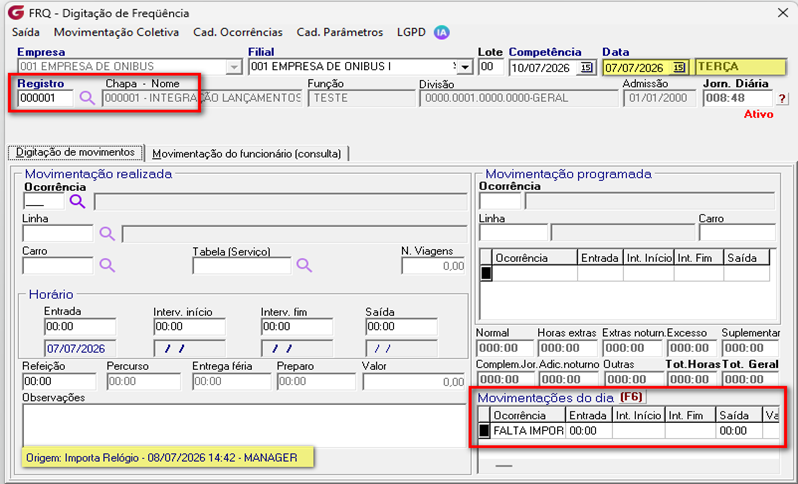Screen dimensions: 798x484
Task: Open the Saída menu
Action: click(25, 32)
